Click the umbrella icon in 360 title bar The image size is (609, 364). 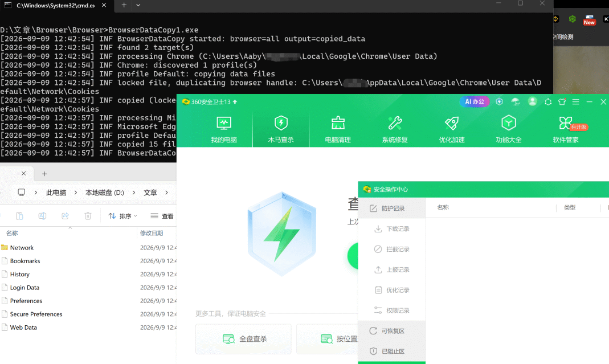(x=516, y=102)
